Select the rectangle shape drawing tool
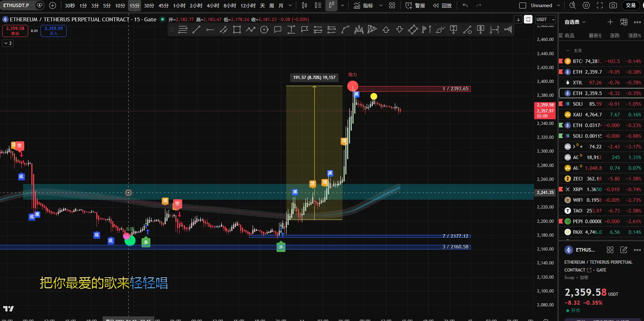Viewport: 644px width, 321px height. coord(237,30)
